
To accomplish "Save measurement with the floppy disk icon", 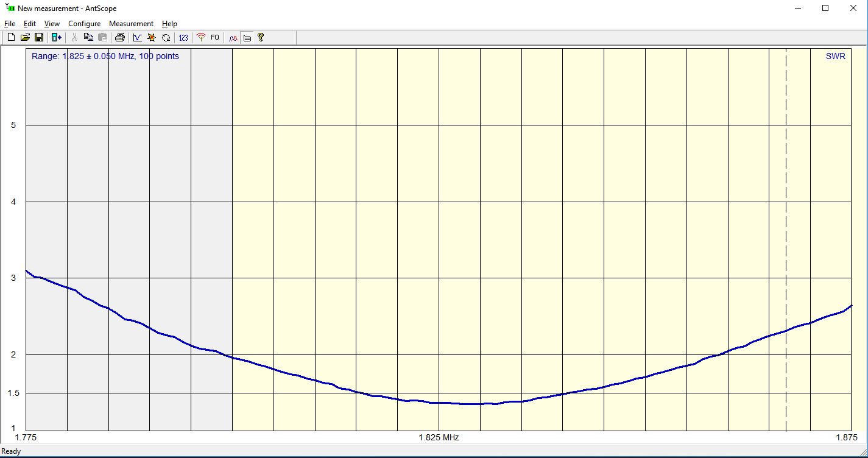I will point(39,38).
